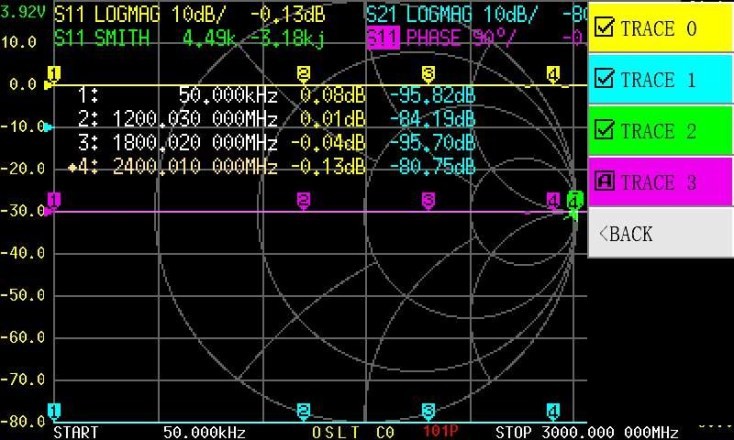Click the Smith value 4.49k -3.18kj
Screen dimensions: 734x440
[253, 38]
